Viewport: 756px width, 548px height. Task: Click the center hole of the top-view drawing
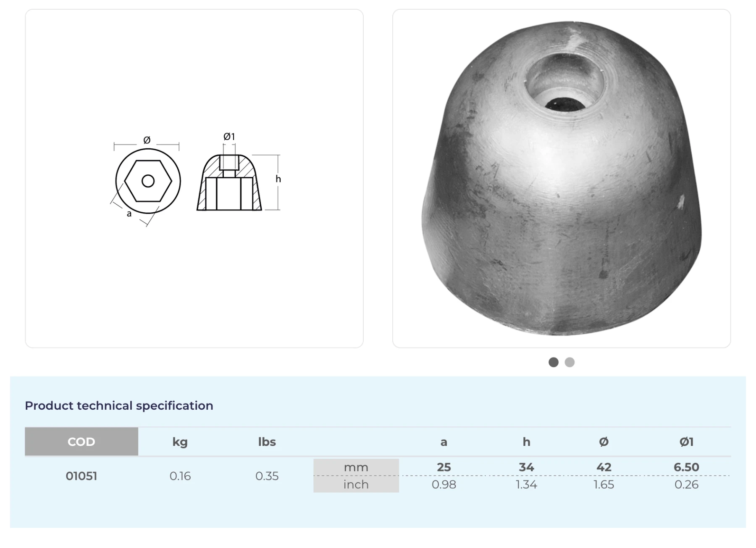point(148,181)
